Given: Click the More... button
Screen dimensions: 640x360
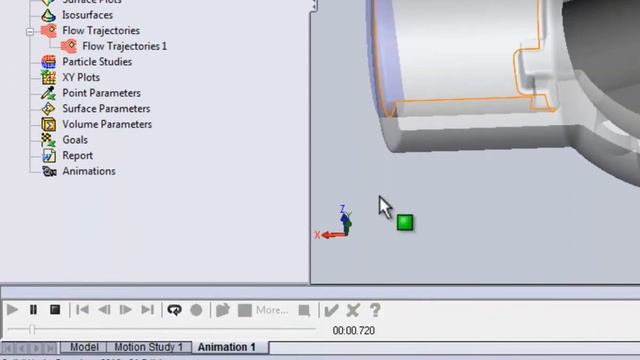Looking at the screenshot, I should pos(272,310).
